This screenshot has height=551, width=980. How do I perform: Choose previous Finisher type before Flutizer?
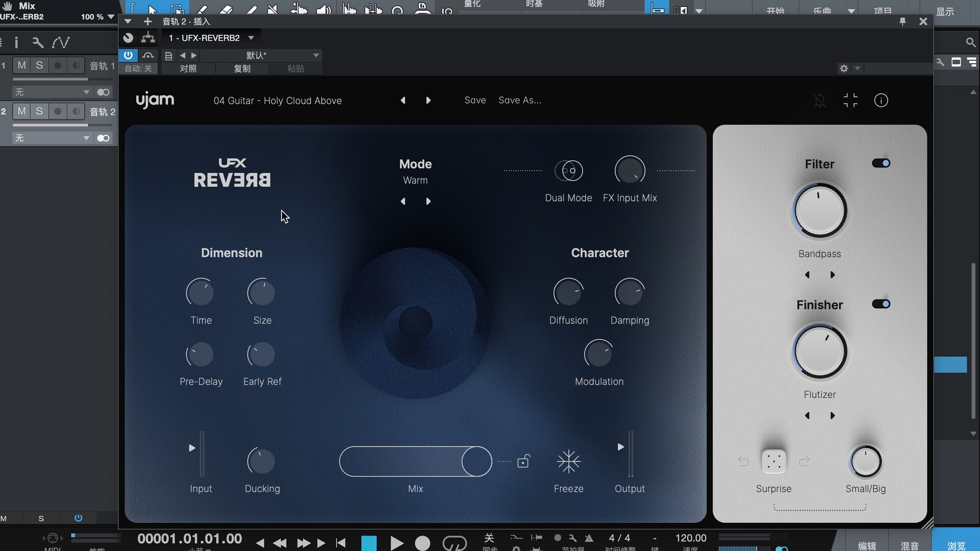[x=807, y=416]
